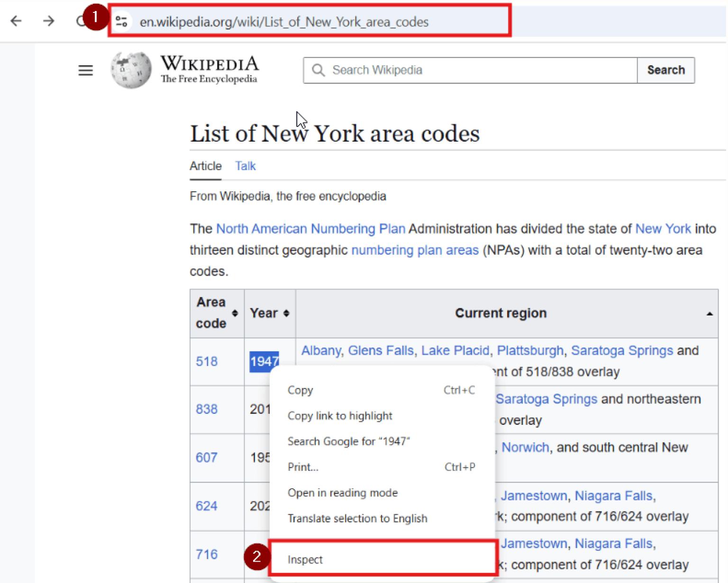Click the Wikipedia globe logo
Image resolution: width=728 pixels, height=583 pixels.
tap(131, 70)
